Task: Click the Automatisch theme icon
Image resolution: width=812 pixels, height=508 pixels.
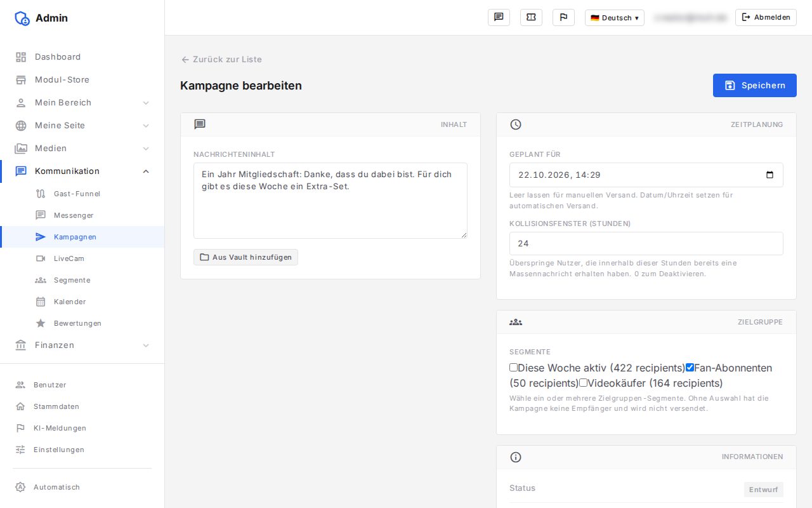Action: pyautogui.click(x=20, y=487)
